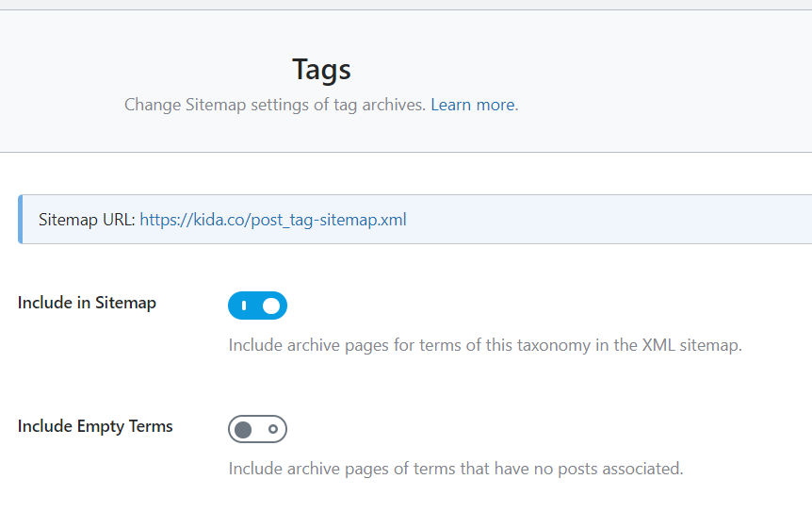Click "XML sitemap" words in the taxonomy description
812x512 pixels.
click(x=691, y=345)
